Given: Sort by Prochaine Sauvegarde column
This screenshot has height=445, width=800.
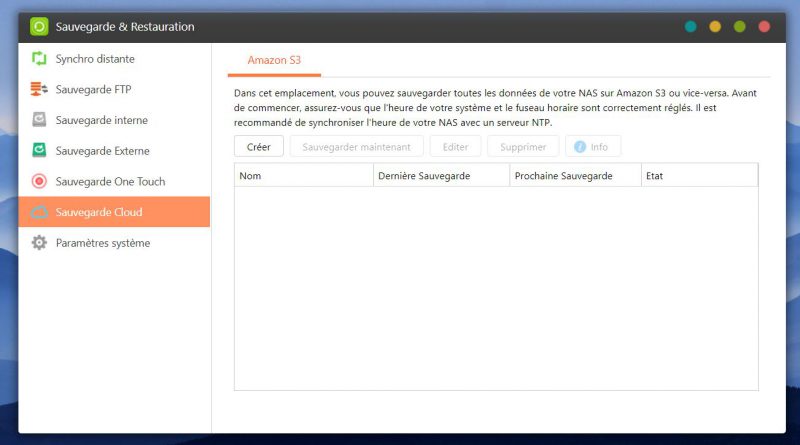Looking at the screenshot, I should point(576,176).
